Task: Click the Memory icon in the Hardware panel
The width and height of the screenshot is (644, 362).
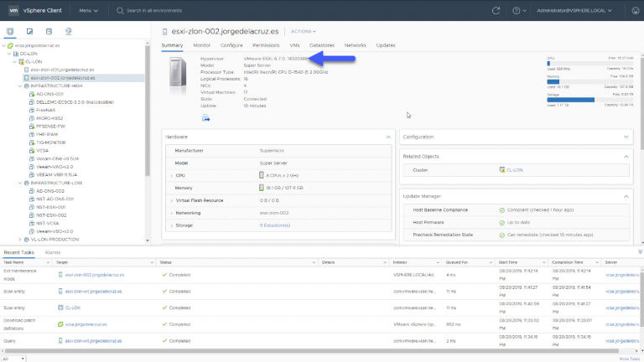Action: (262, 188)
